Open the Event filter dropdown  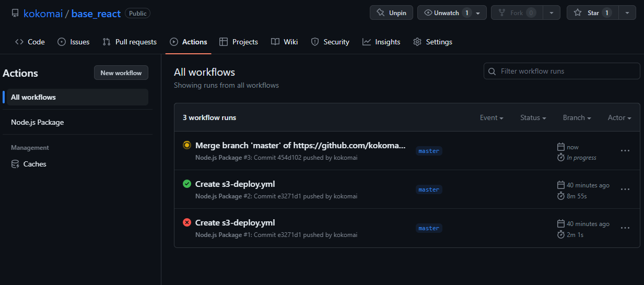click(x=491, y=118)
